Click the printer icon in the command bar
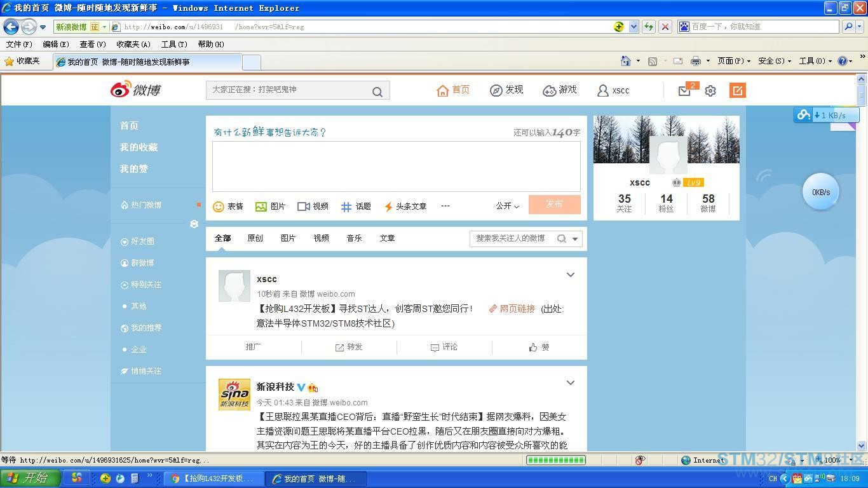 click(x=695, y=61)
